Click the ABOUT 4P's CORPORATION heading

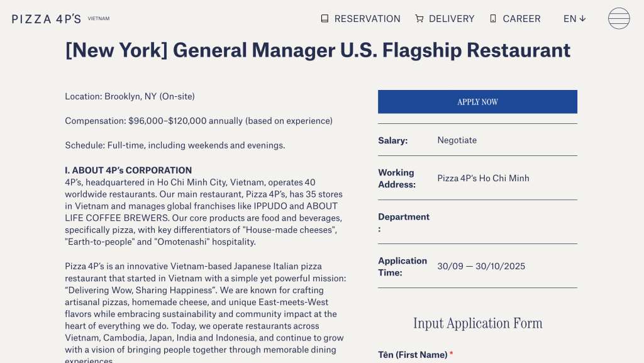pyautogui.click(x=128, y=170)
